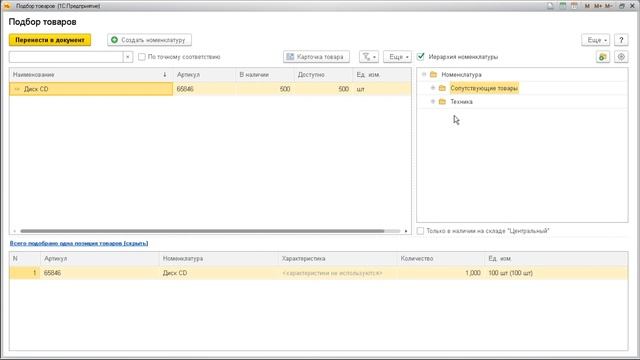Click the row marker icon before Диск CD
This screenshot has height=360, width=640.
coord(17,89)
